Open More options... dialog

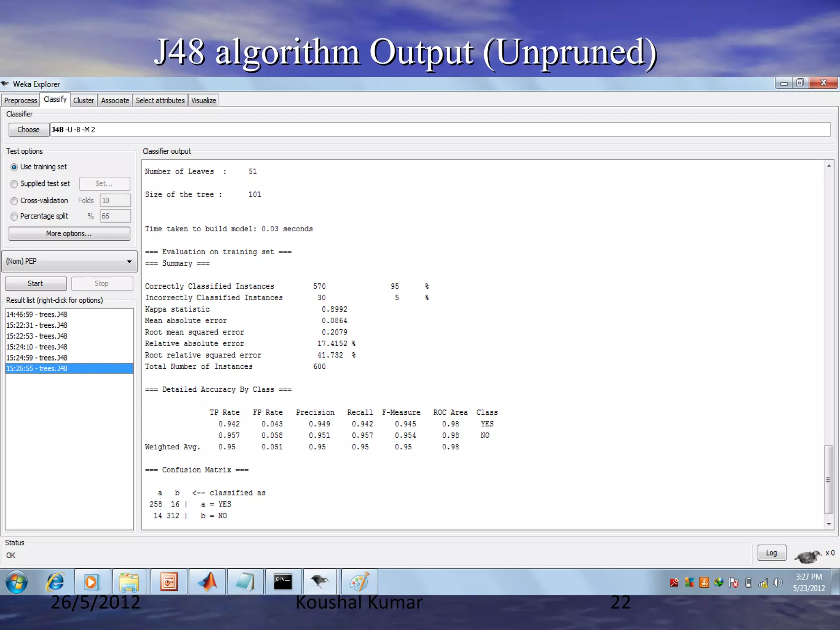69,234
